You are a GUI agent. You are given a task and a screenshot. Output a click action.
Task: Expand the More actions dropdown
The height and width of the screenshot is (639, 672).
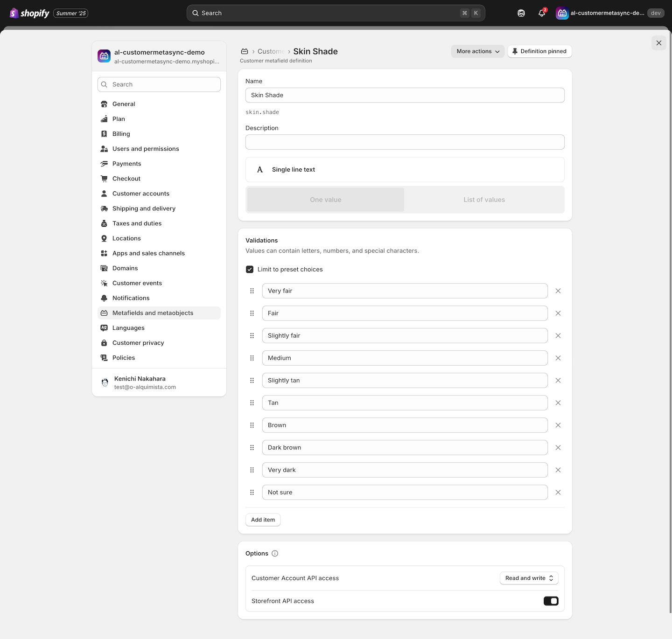point(477,51)
